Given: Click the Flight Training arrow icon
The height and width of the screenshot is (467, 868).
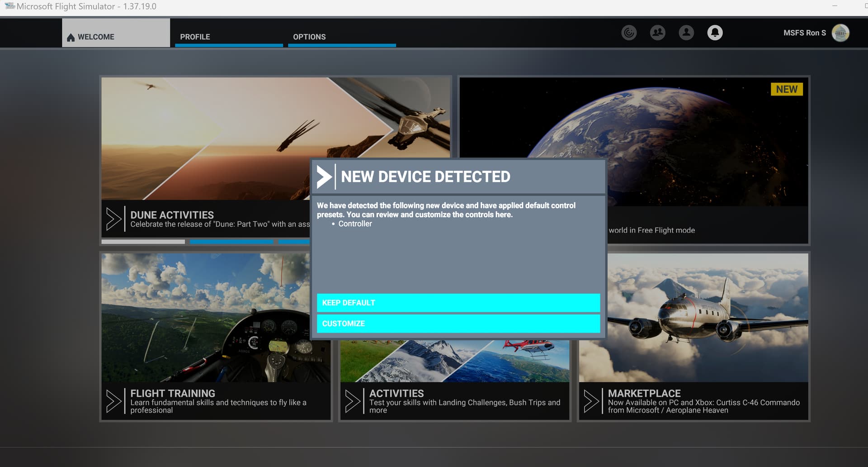Looking at the screenshot, I should (113, 401).
